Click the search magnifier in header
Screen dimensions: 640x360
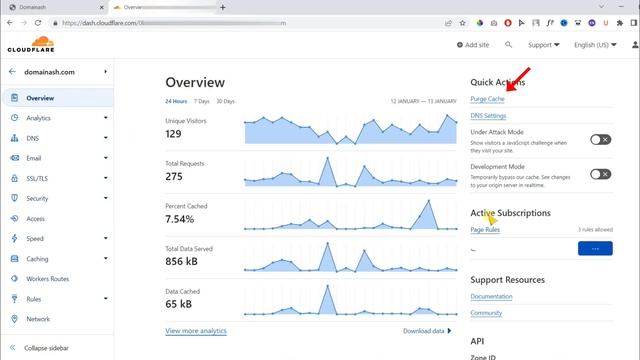[x=508, y=44]
